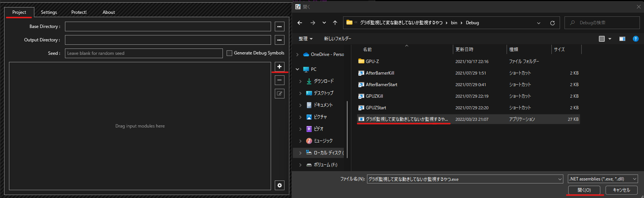Click the Debugの検索 search box
The width and height of the screenshot is (644, 198).
[x=602, y=23]
